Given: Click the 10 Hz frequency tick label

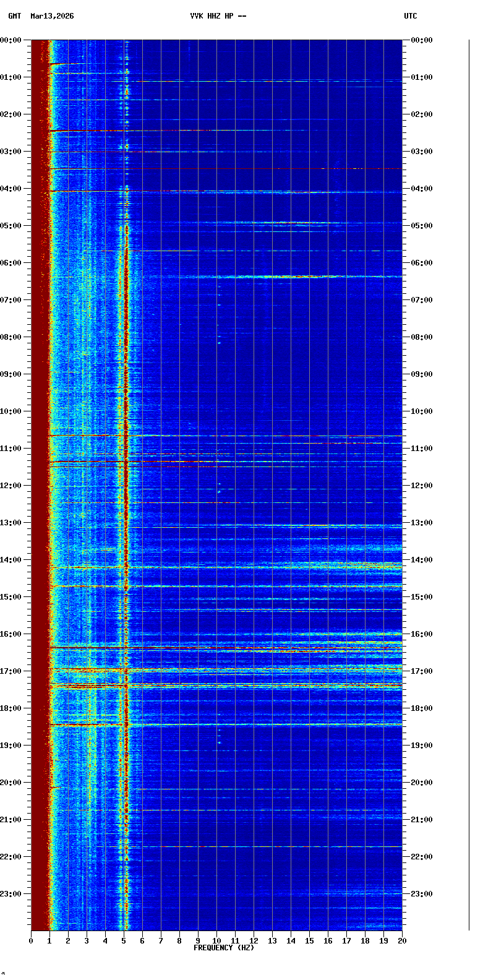Looking at the screenshot, I should pos(216,941).
